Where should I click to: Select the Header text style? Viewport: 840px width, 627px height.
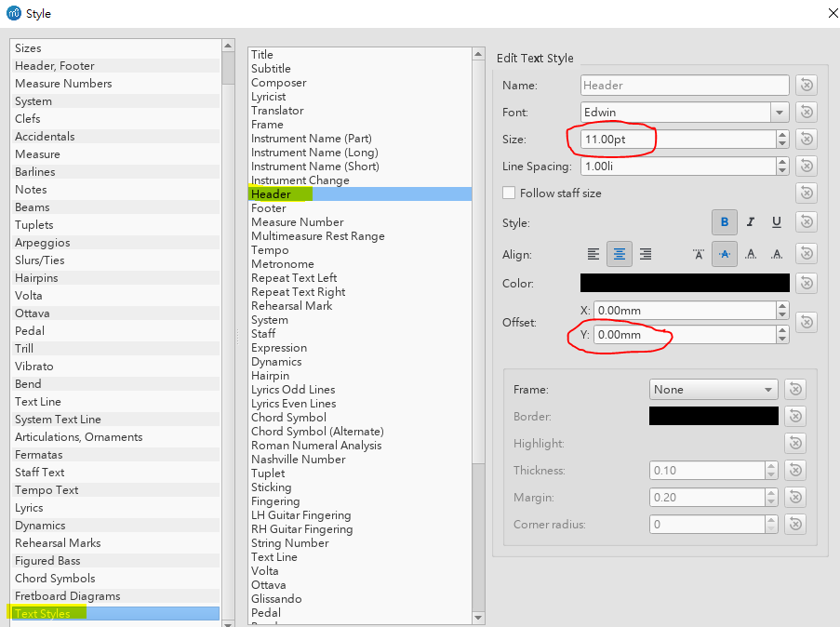[360, 194]
